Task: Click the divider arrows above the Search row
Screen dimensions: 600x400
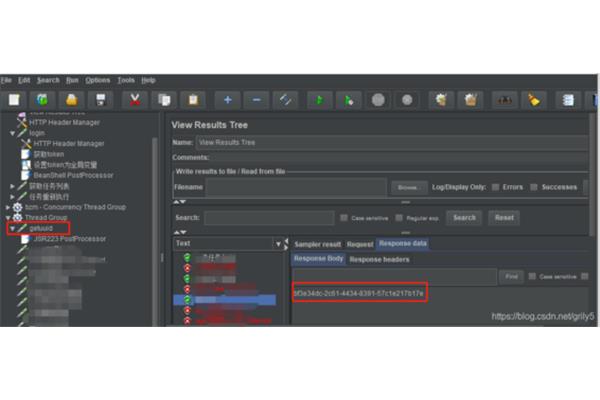Action: click(179, 202)
